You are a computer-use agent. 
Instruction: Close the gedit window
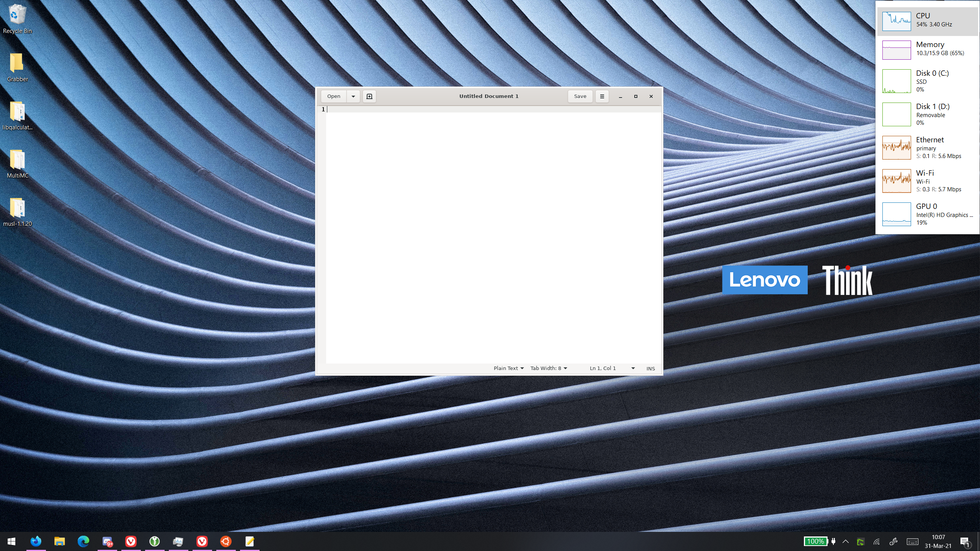[x=651, y=96]
